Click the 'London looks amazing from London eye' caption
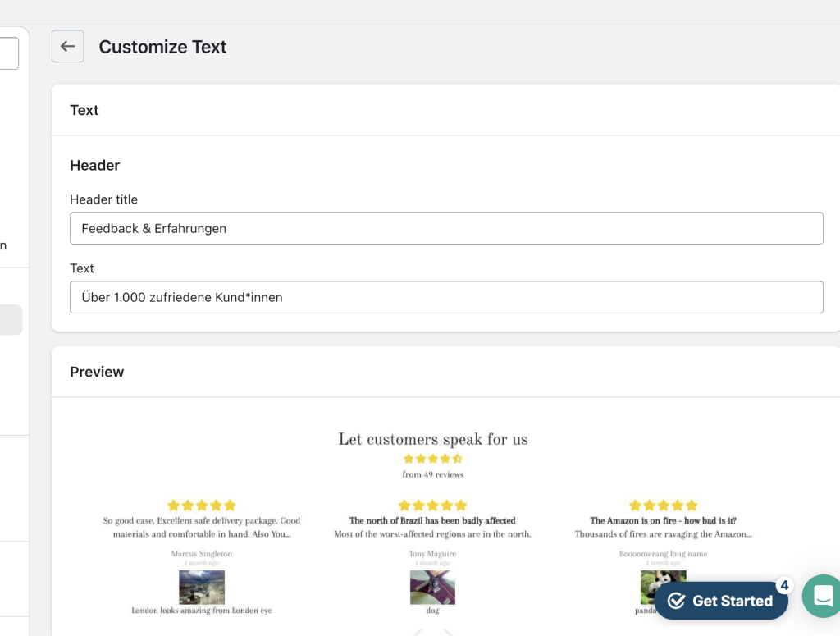This screenshot has height=636, width=840. point(202,611)
